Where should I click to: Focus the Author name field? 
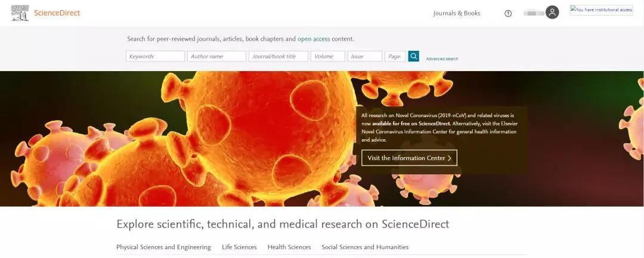click(x=216, y=56)
